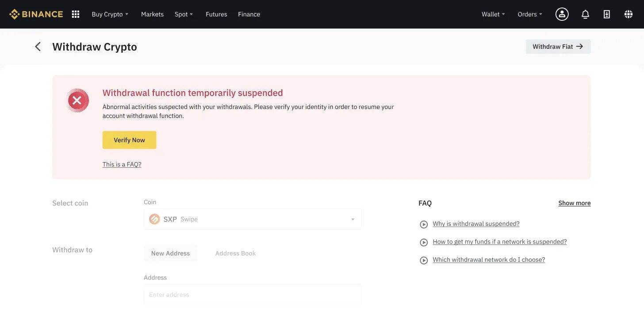Open the 'This is a FAQ?' link
Screen dimensions: 644x310
click(122, 164)
